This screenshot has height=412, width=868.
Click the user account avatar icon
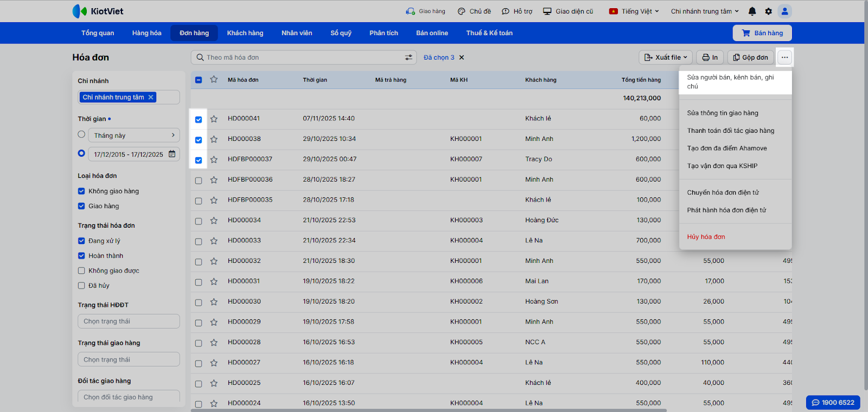tap(784, 11)
